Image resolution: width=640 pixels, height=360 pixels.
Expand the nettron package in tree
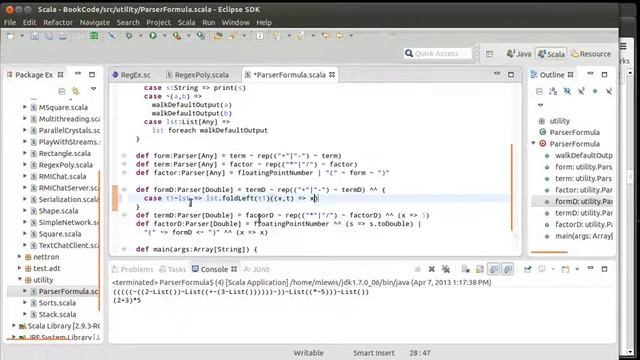(19, 257)
